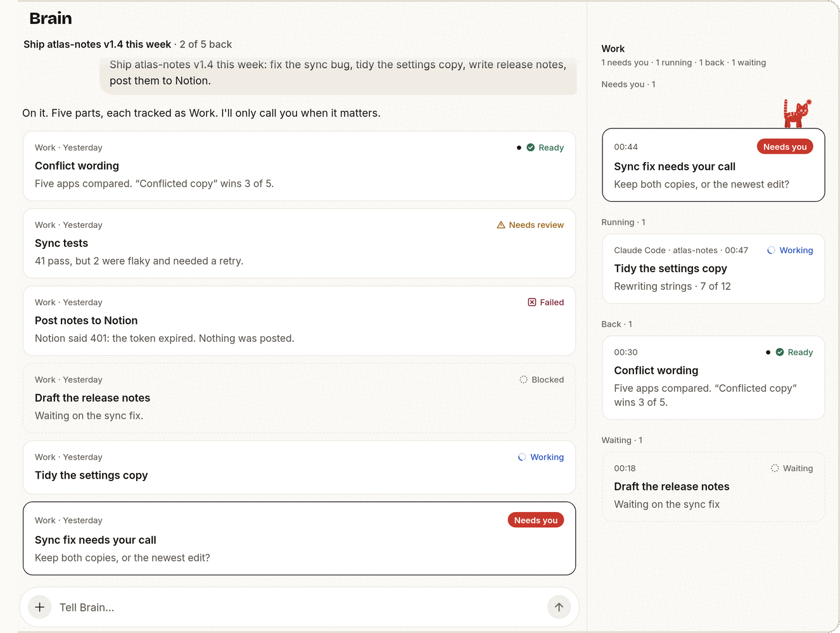
Task: Click the send arrow button in composer
Action: pyautogui.click(x=559, y=607)
